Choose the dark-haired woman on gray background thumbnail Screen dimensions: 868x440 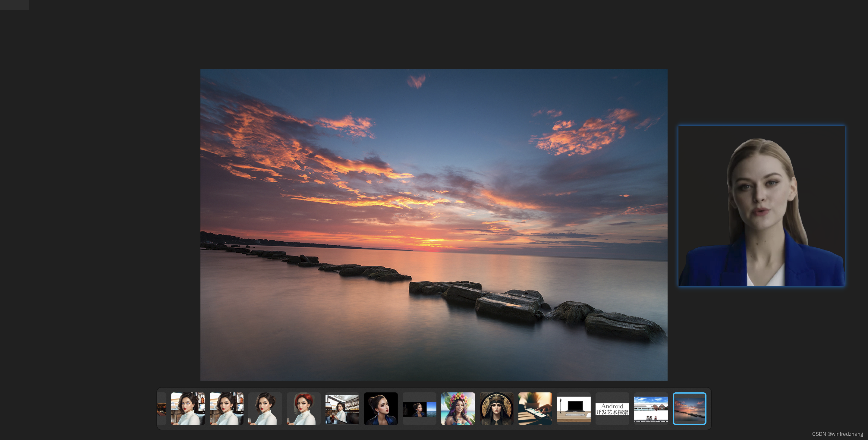click(265, 408)
